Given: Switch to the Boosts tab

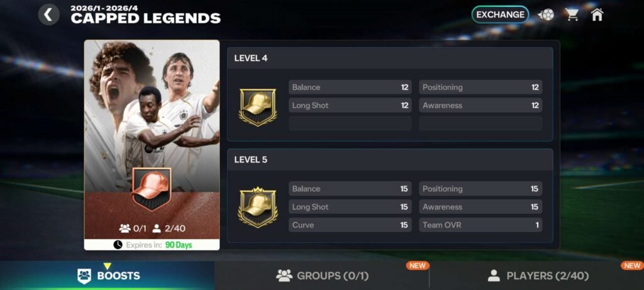Looking at the screenshot, I should pyautogui.click(x=107, y=276).
